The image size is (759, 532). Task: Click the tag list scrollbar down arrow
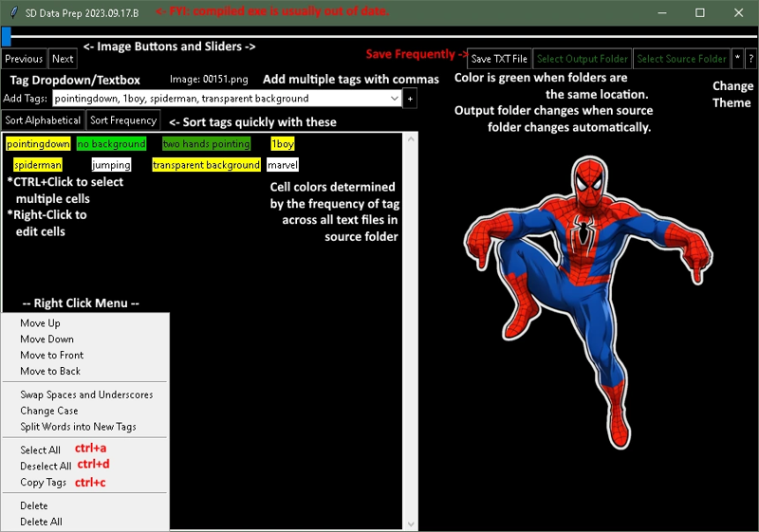tap(411, 523)
